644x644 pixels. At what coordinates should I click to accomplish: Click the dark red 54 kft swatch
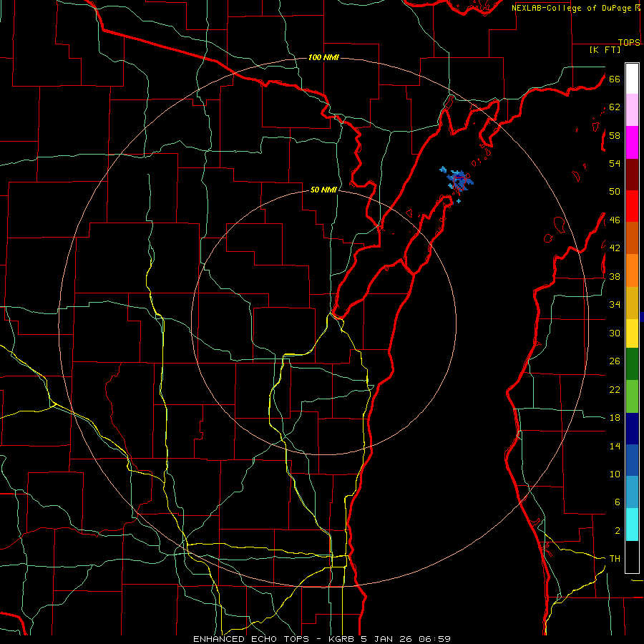(x=632, y=175)
